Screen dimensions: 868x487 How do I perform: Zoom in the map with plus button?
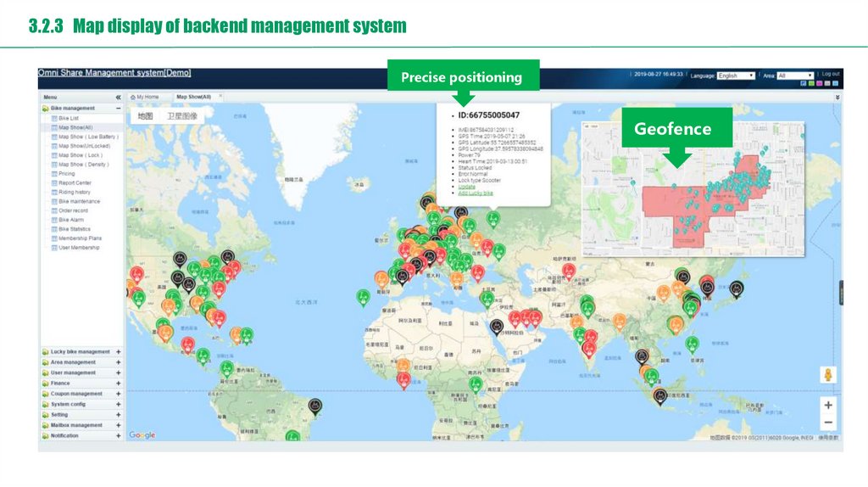point(827,405)
